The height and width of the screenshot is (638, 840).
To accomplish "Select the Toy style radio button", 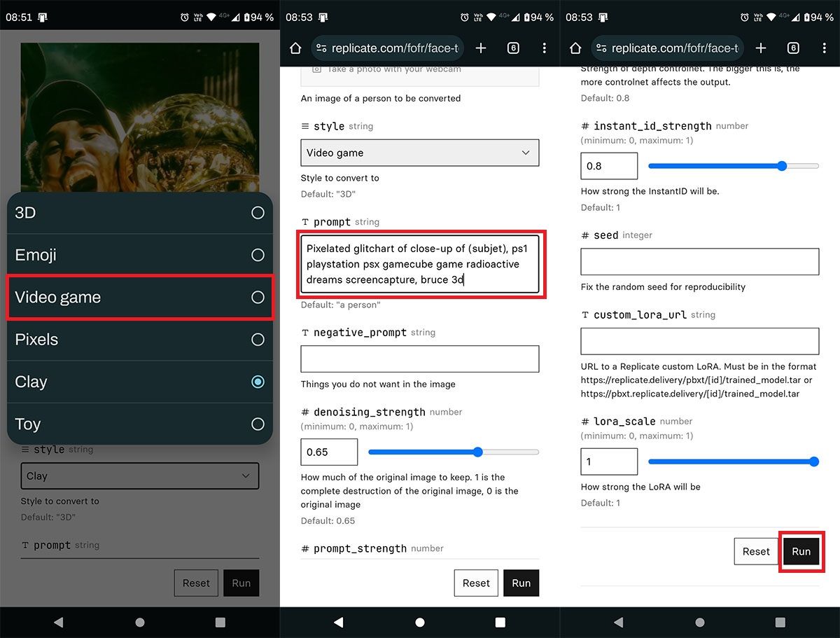I will click(x=258, y=424).
